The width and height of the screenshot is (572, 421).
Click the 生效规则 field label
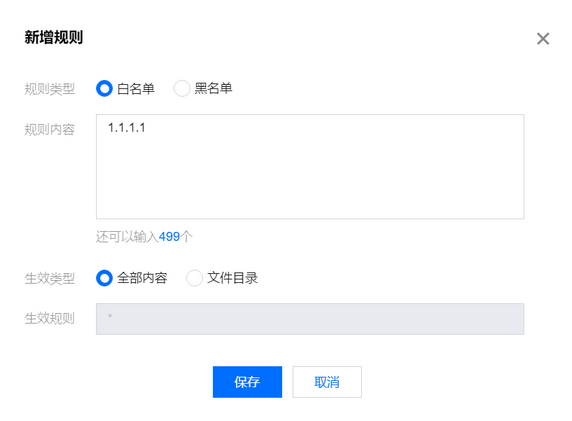(x=50, y=318)
